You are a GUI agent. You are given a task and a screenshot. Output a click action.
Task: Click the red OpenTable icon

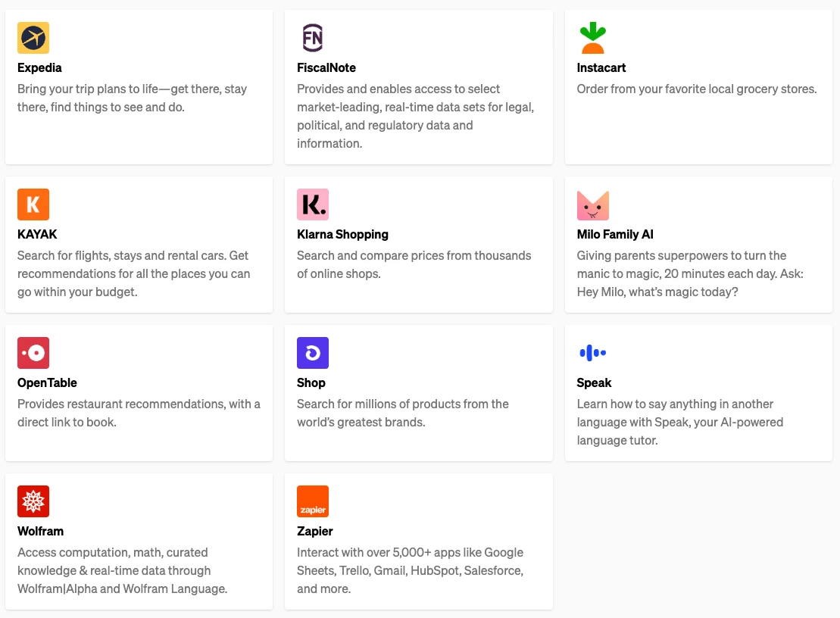click(33, 353)
